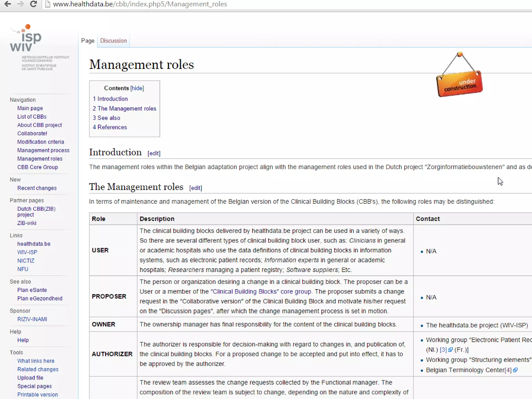Viewport: 532px width, 399px height.
Task: Click external link icon after Belgian Terminology Center
Action: [x=515, y=370]
